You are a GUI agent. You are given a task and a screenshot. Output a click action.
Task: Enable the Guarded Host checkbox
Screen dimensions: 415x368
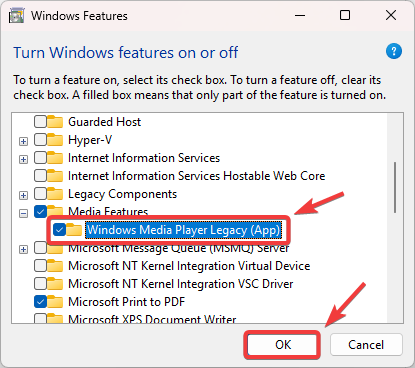[x=40, y=122]
